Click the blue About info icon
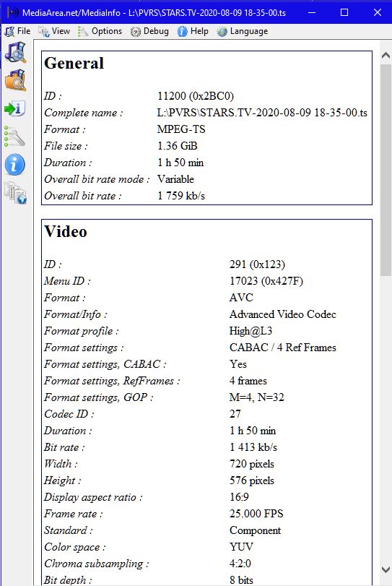 15,165
